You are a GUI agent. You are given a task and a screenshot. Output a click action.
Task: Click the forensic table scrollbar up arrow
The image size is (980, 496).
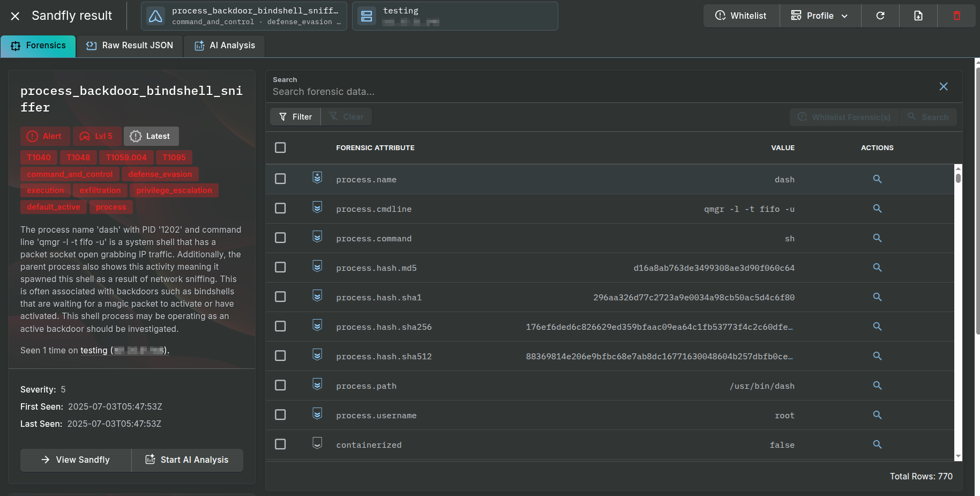pyautogui.click(x=958, y=168)
